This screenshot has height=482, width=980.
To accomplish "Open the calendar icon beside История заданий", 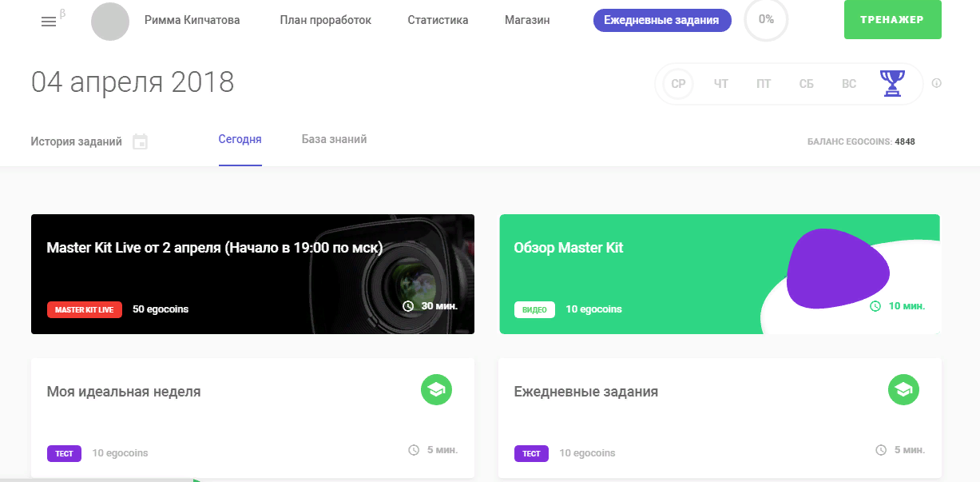I will (x=141, y=141).
